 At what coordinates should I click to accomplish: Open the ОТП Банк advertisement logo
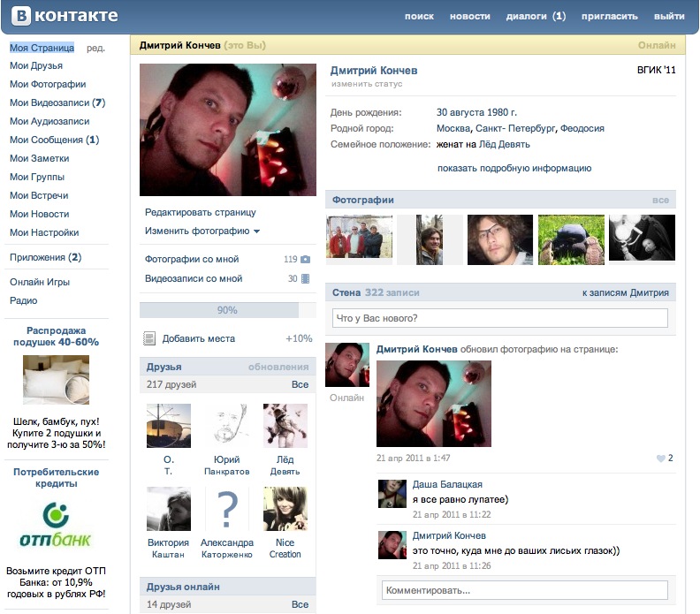(56, 524)
